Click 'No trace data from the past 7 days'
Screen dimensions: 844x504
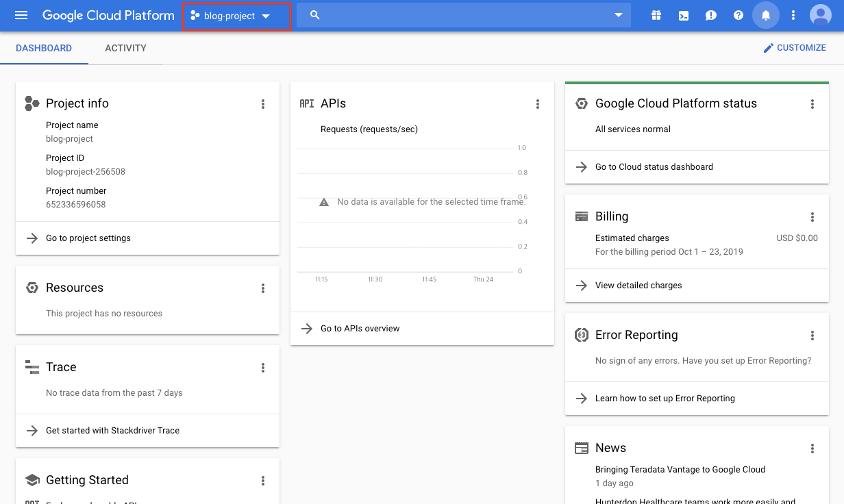(114, 393)
